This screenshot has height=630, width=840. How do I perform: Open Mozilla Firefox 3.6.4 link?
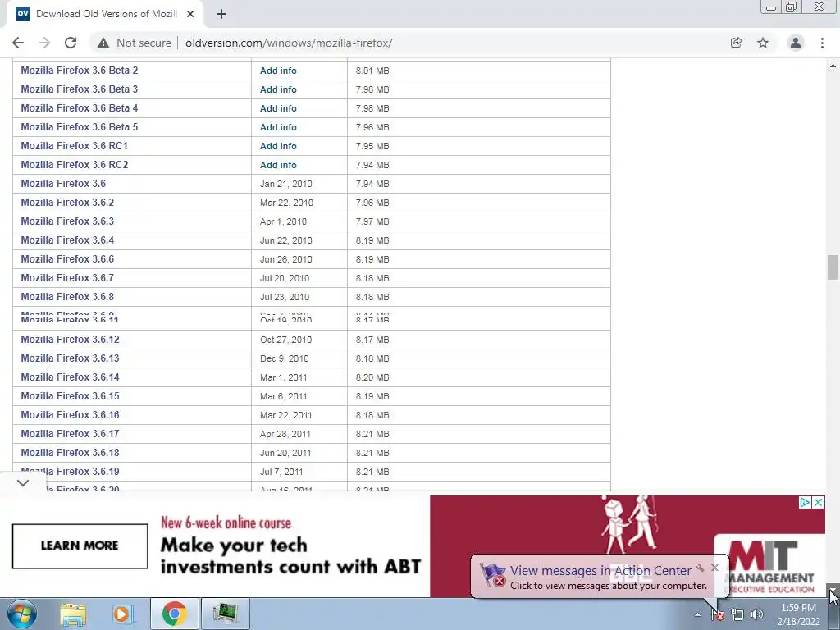[x=67, y=240]
